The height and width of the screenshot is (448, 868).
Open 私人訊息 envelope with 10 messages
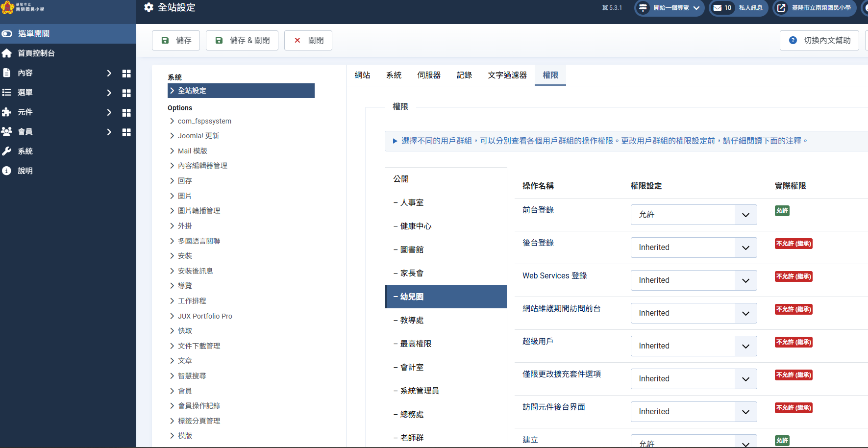(739, 8)
